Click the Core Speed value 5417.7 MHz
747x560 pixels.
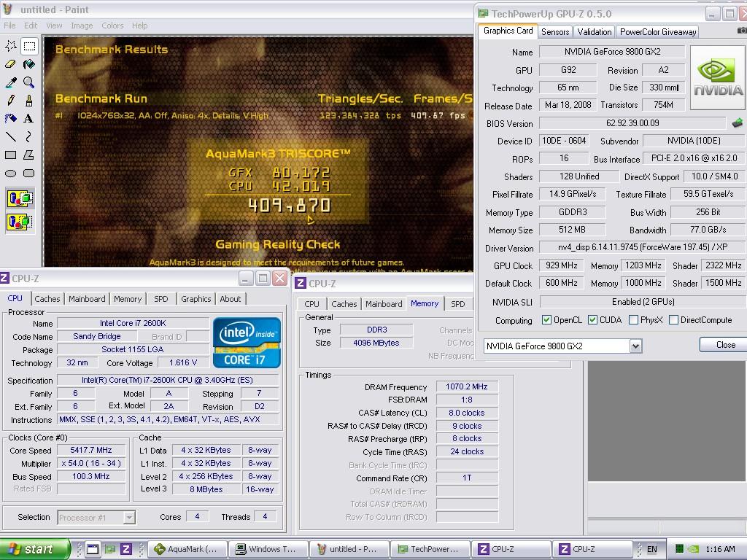(91, 450)
